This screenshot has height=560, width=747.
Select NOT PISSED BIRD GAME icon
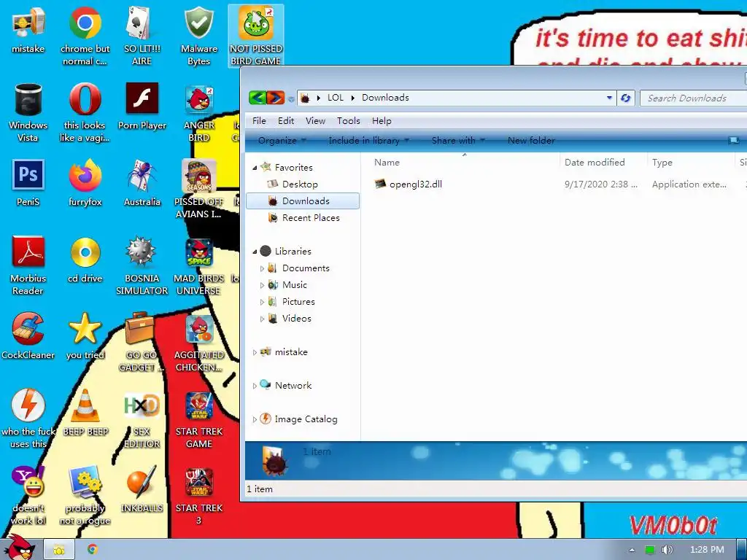(x=256, y=36)
